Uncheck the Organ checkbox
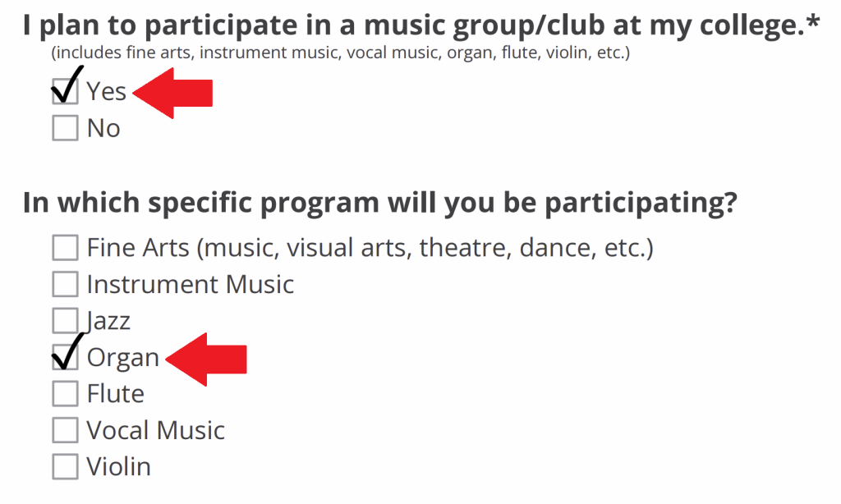The height and width of the screenshot is (504, 841). (x=64, y=356)
